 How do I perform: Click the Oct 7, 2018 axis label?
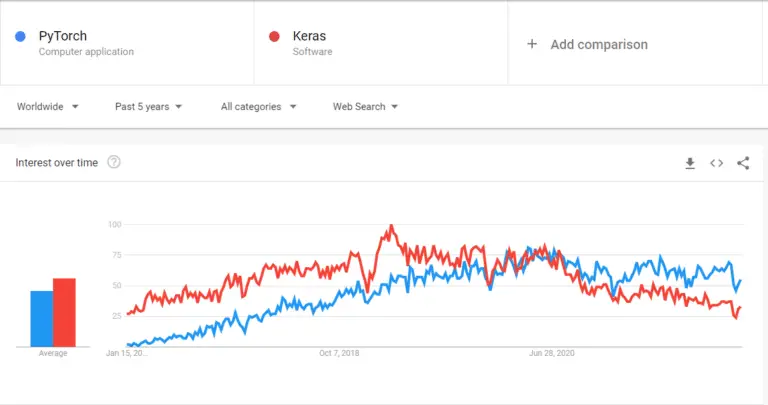tap(339, 353)
